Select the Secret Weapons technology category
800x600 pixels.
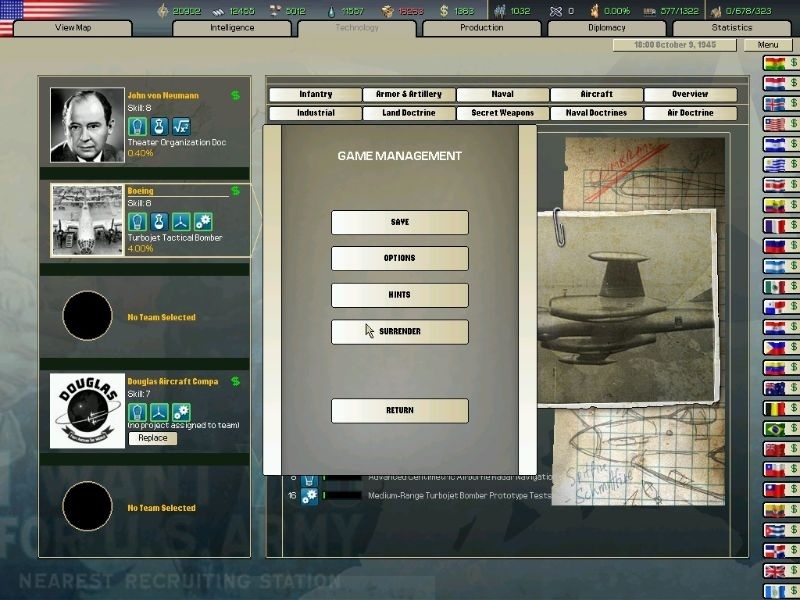click(x=503, y=113)
